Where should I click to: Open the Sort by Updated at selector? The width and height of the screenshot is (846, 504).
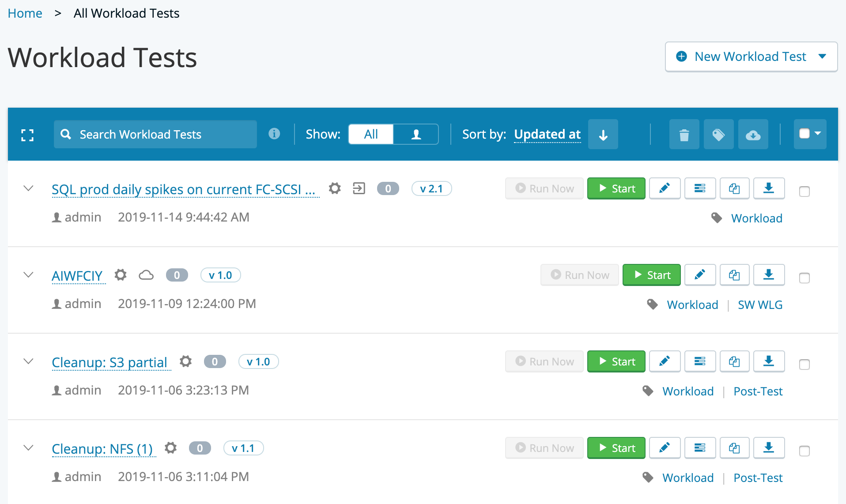548,134
